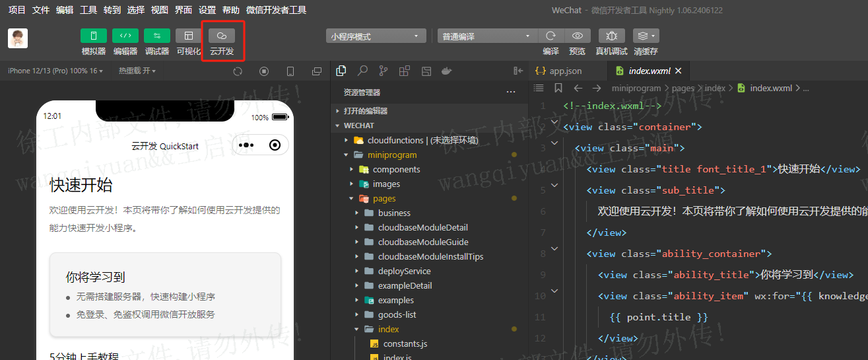Open the 小程序模式 mode dropdown
The image size is (868, 360).
(x=376, y=36)
